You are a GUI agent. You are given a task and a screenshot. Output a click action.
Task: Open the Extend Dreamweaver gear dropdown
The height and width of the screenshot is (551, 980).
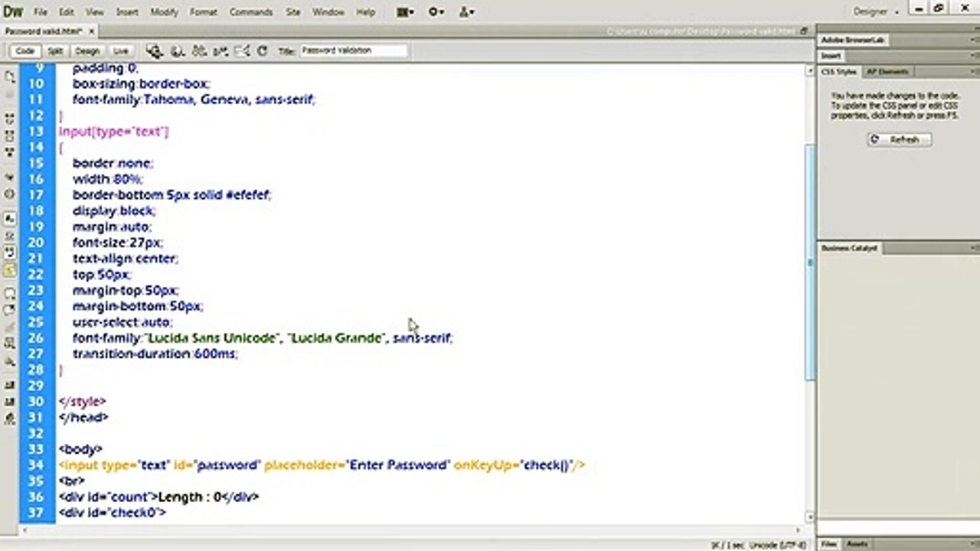(x=436, y=12)
